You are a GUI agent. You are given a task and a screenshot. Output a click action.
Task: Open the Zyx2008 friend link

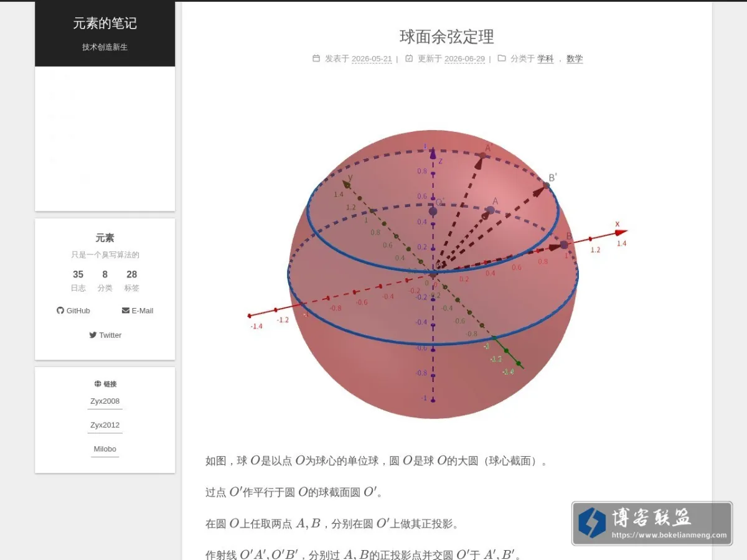[x=105, y=401]
